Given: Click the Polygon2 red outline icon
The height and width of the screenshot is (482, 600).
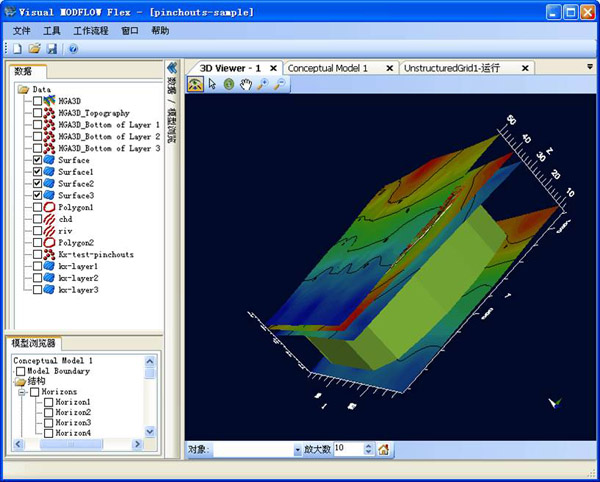Looking at the screenshot, I should (x=49, y=243).
